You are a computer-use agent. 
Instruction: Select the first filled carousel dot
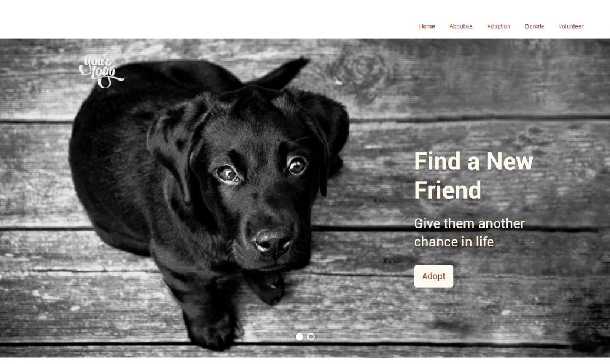tap(299, 337)
